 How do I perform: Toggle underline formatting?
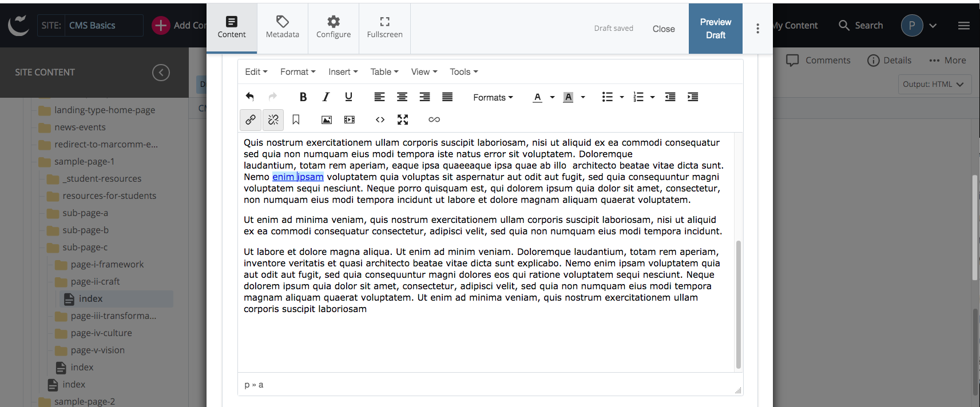click(348, 97)
